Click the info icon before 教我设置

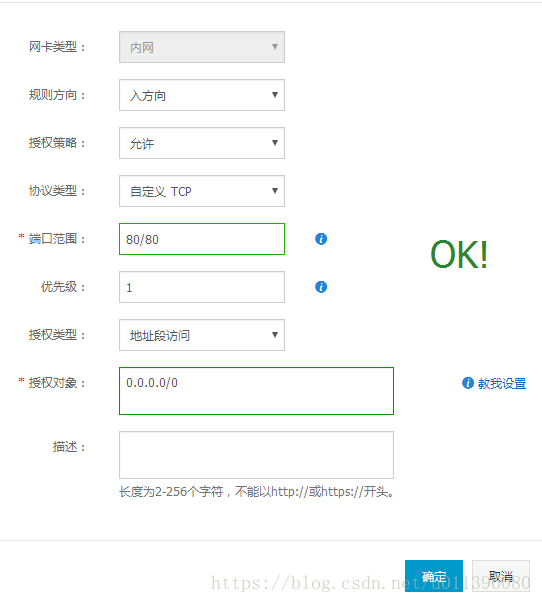coord(468,383)
